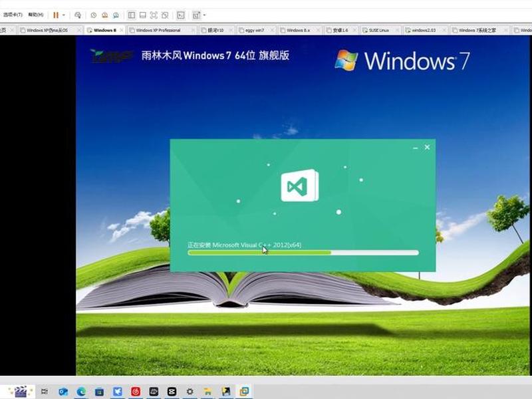Click the unity mode toolbar icon
The image size is (532, 399).
[x=165, y=15]
